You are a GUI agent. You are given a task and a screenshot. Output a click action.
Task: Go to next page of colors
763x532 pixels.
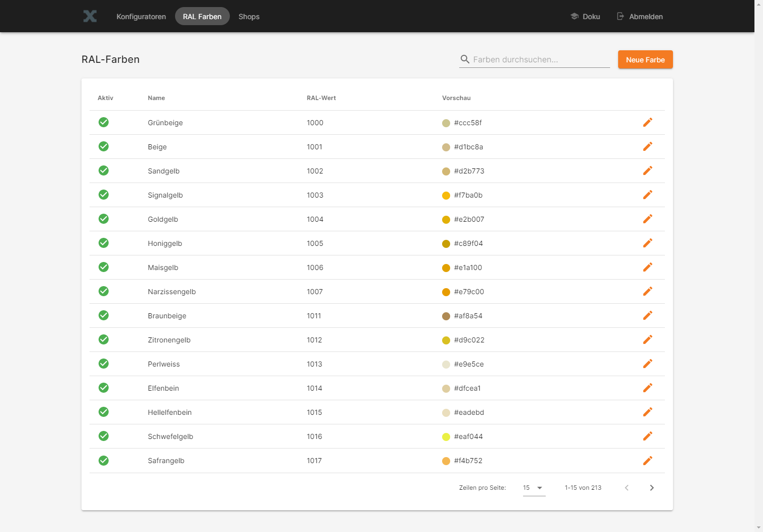pos(651,488)
